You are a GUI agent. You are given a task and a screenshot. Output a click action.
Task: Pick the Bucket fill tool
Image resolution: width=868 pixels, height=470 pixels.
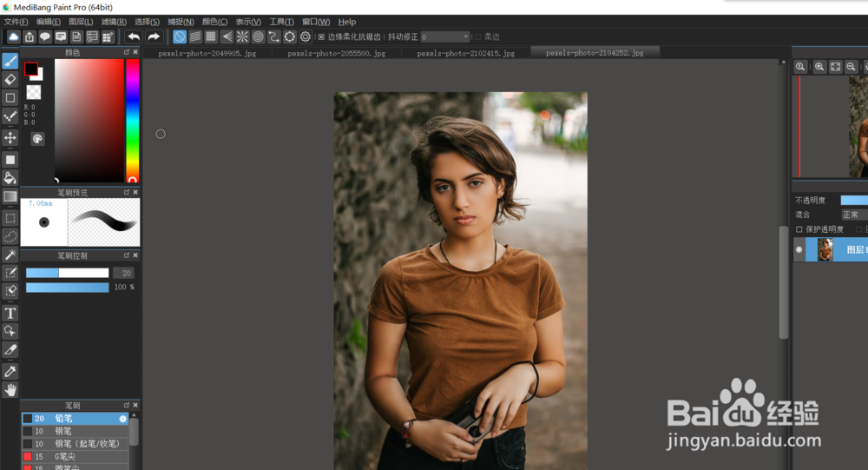10,178
